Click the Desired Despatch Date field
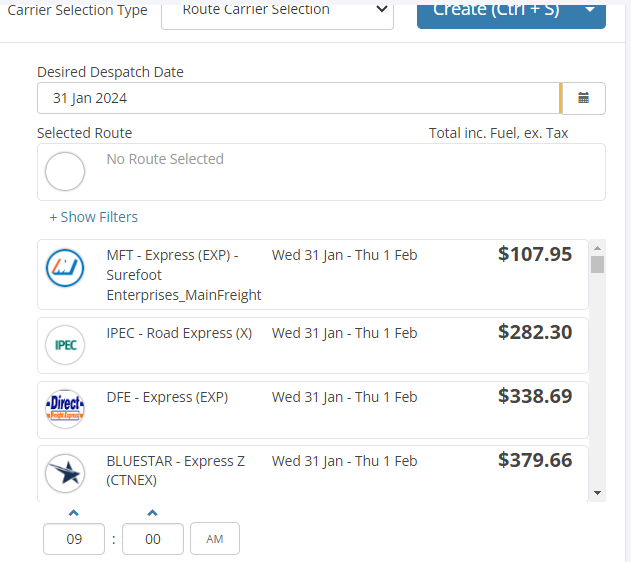 point(298,98)
